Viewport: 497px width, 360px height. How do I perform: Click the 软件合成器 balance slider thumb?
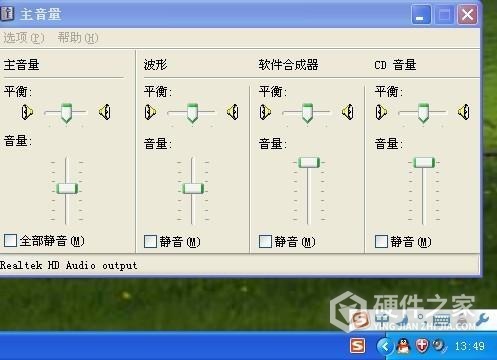tap(307, 113)
